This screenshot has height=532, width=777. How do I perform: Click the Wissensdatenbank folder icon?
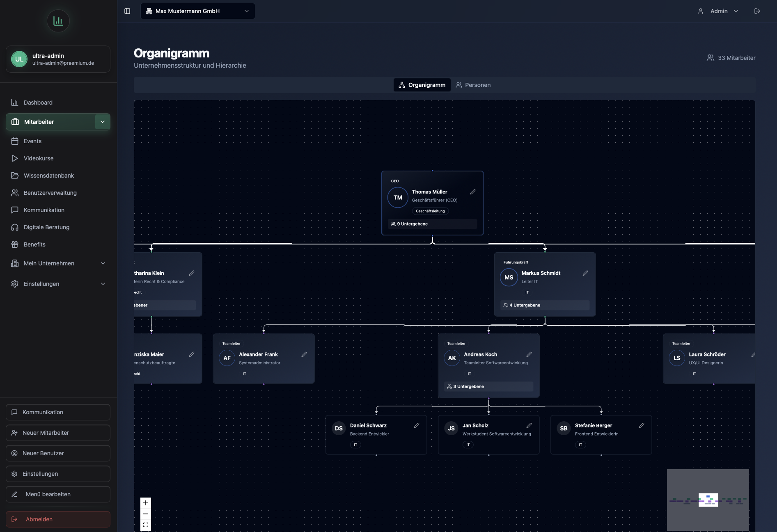point(15,176)
